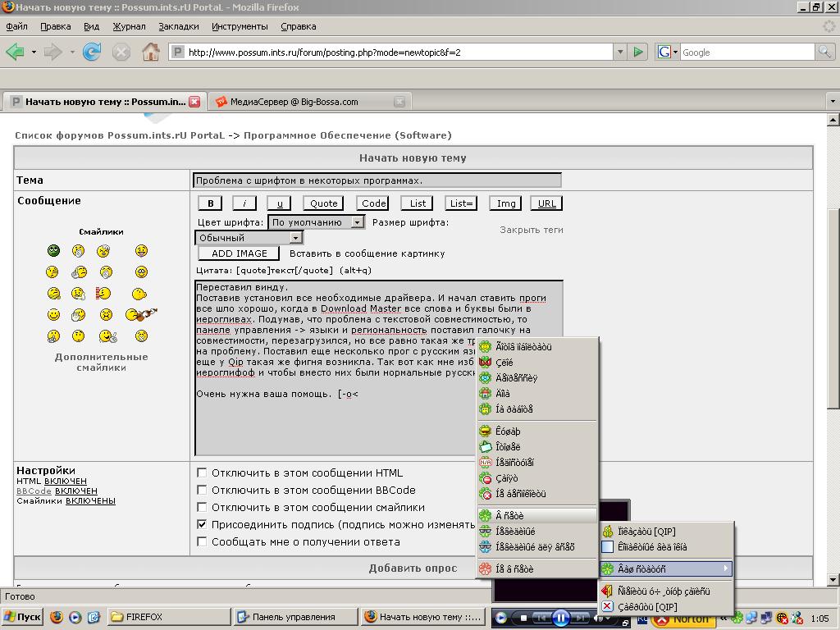Open the address bar history dropdown arrow
Screen dimensions: 840x630
click(x=620, y=52)
